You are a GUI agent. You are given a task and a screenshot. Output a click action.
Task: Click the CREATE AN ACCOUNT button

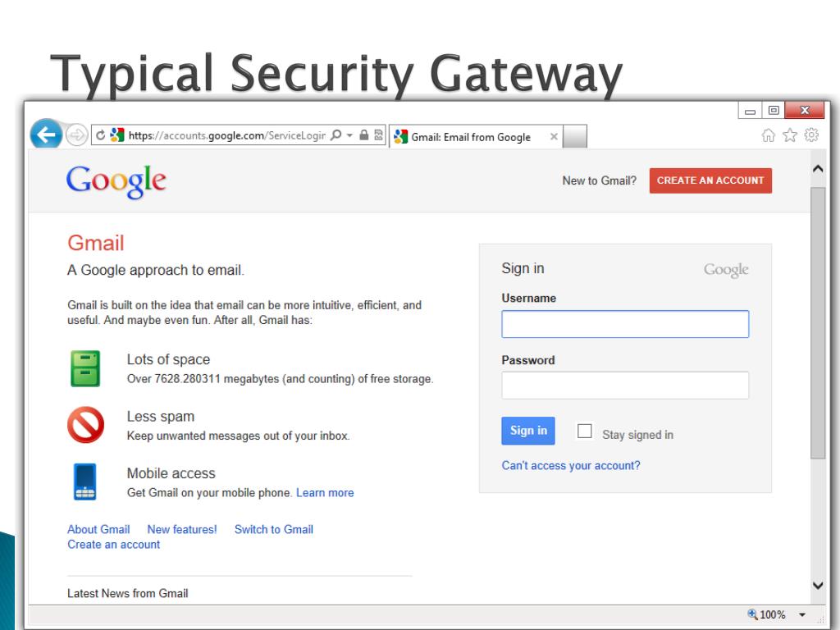pyautogui.click(x=710, y=180)
